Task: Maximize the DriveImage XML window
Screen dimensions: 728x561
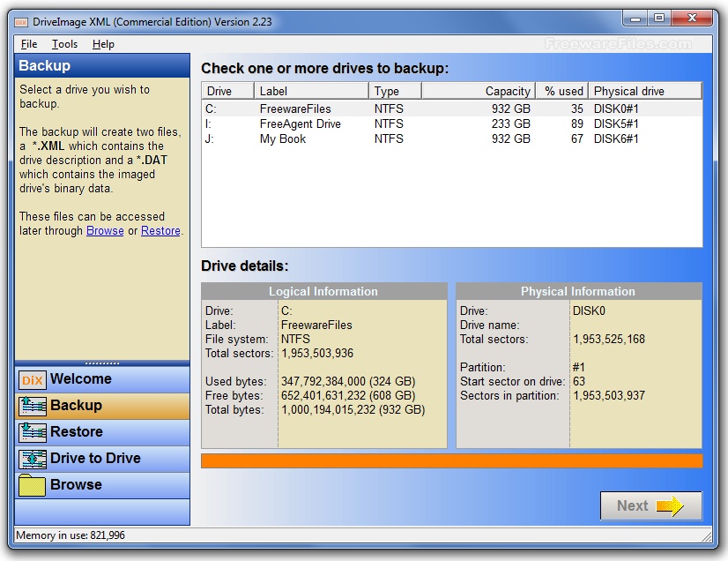Action: click(x=659, y=19)
